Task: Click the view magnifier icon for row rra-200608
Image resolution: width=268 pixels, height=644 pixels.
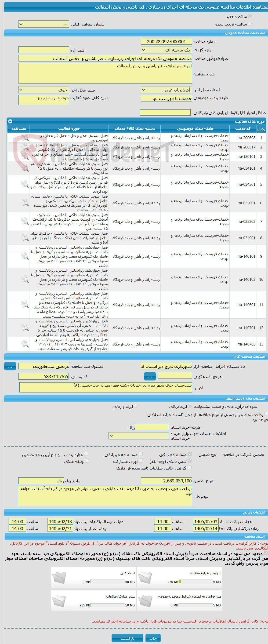Action: pos(25,138)
